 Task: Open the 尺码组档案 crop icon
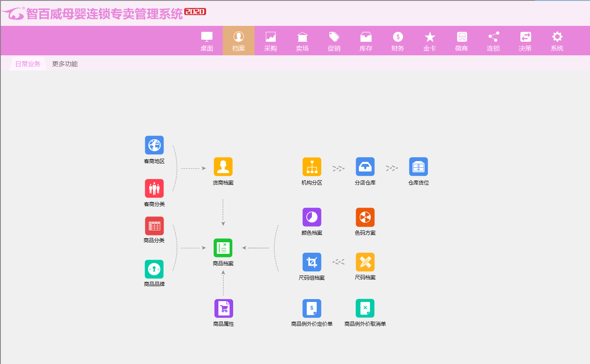click(x=312, y=262)
